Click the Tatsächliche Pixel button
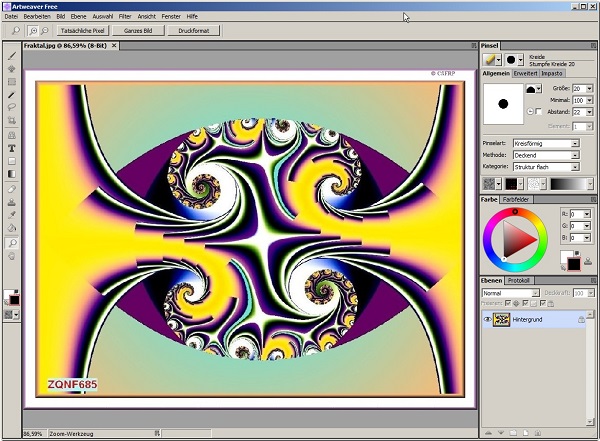 point(82,31)
